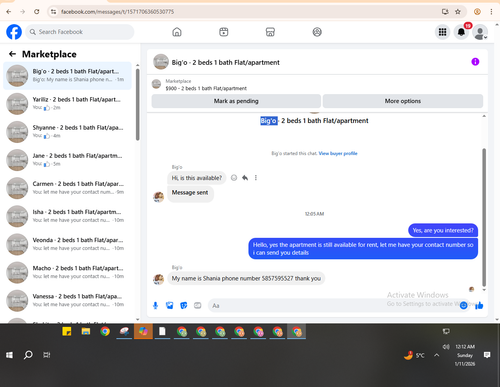Viewport: 500px width, 387px height.
Task: Open the Vanessa conversation
Action: [x=67, y=300]
